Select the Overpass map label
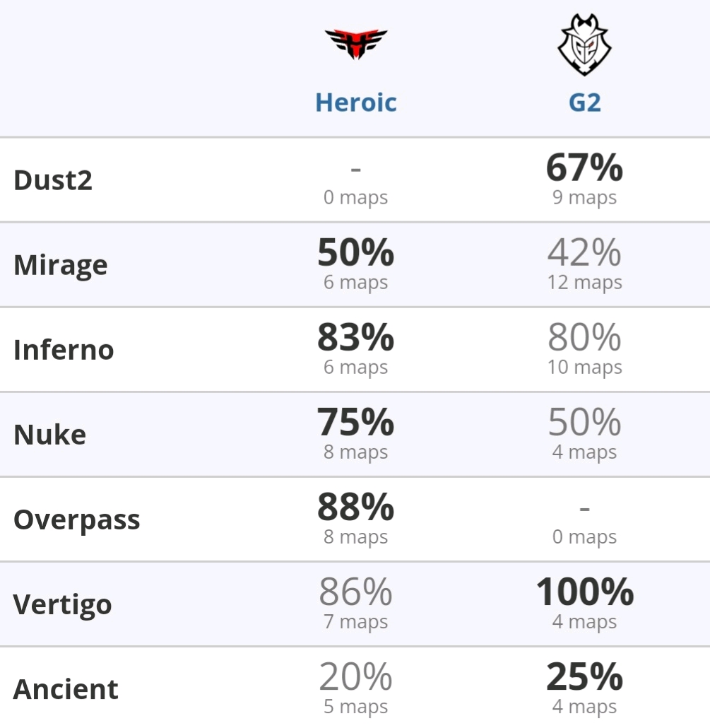Image resolution: width=710 pixels, height=728 pixels. click(76, 519)
